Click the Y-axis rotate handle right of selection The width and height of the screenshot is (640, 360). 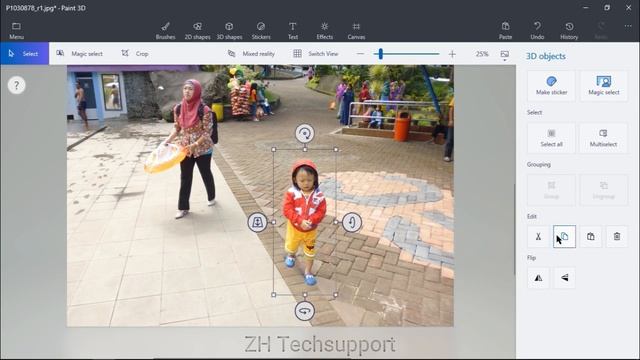point(352,222)
